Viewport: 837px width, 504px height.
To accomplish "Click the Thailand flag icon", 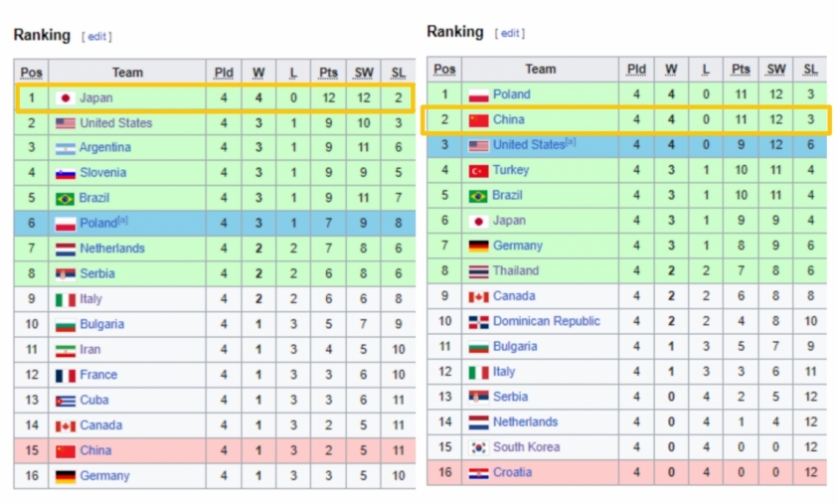I will [478, 271].
